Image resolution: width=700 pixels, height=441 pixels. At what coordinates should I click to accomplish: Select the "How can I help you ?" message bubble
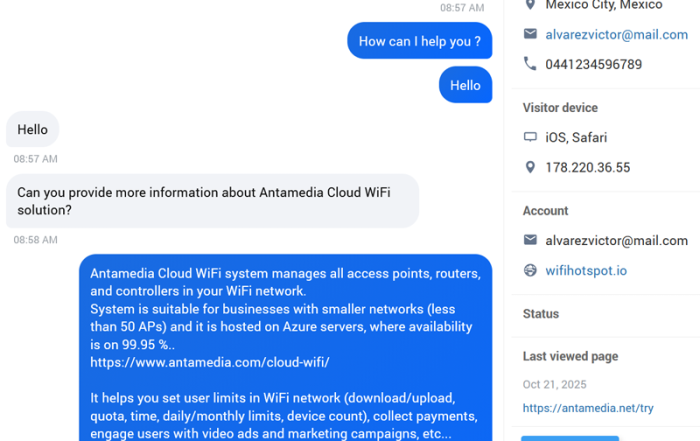point(419,41)
